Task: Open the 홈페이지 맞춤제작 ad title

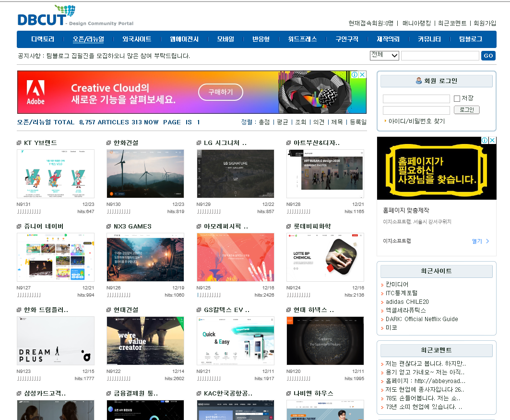Action: tap(406, 210)
